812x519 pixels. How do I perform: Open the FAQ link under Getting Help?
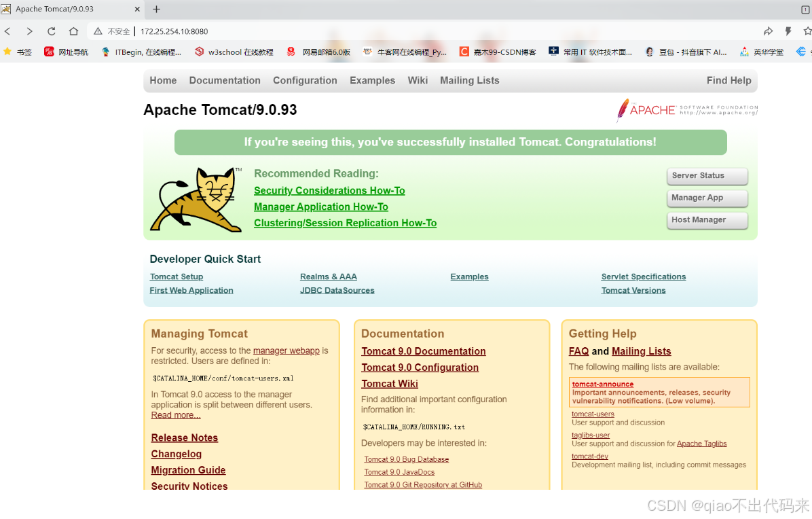click(x=579, y=351)
